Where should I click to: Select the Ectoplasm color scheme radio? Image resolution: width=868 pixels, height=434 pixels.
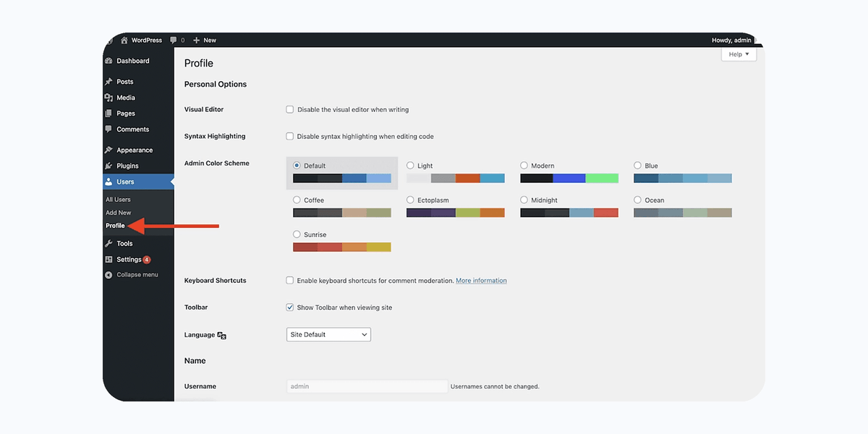click(410, 200)
